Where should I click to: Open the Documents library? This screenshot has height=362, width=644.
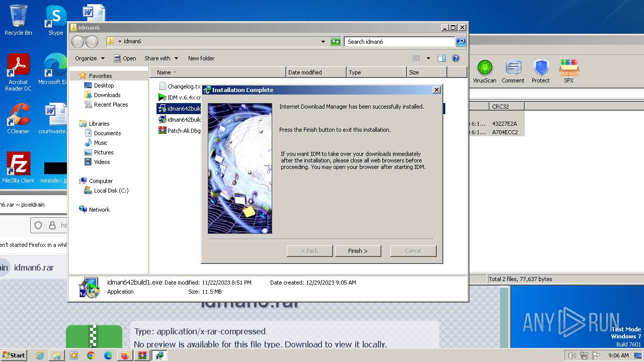tap(107, 133)
